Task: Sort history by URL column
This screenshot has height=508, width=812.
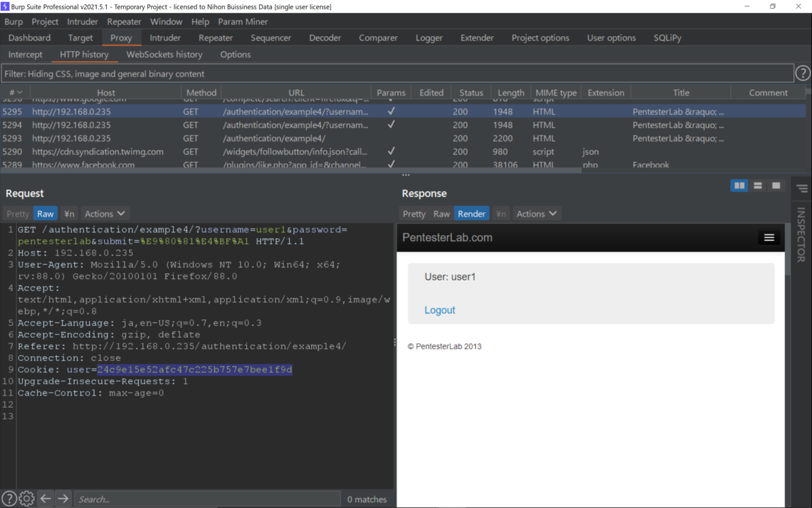Action: coord(296,93)
